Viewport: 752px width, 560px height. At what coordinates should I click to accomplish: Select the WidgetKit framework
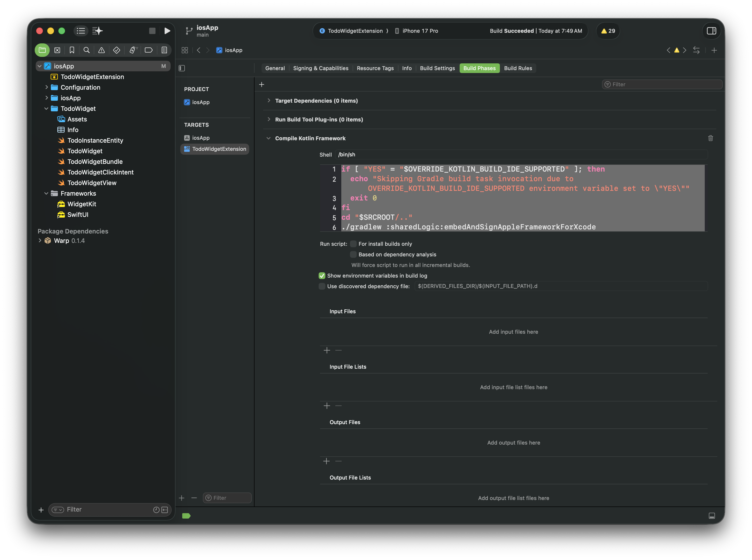point(77,204)
